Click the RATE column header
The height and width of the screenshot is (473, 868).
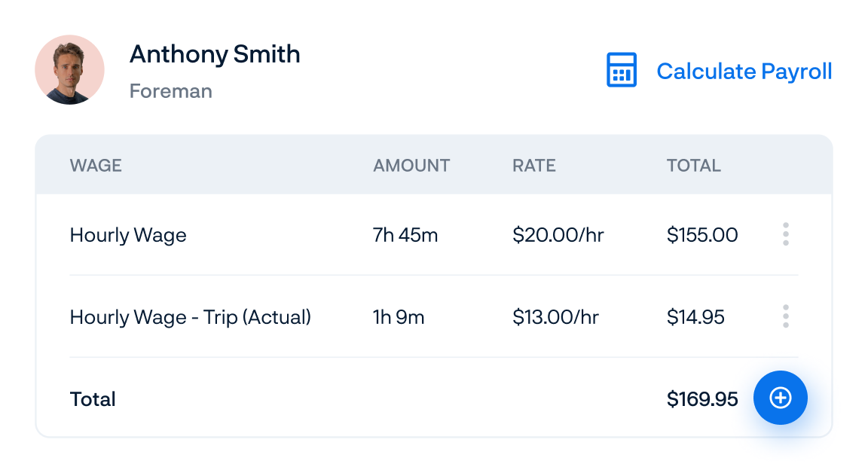tap(533, 165)
